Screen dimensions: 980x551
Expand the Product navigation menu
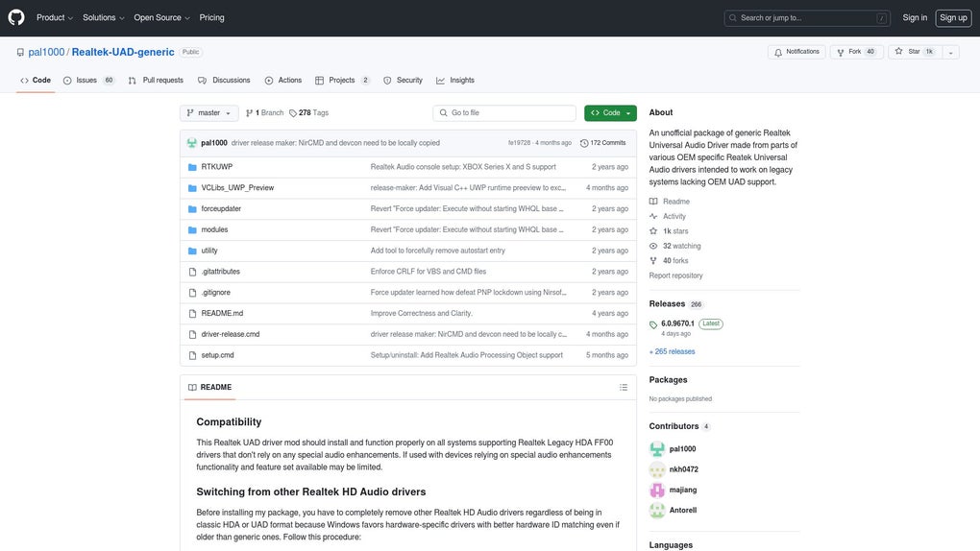(55, 17)
